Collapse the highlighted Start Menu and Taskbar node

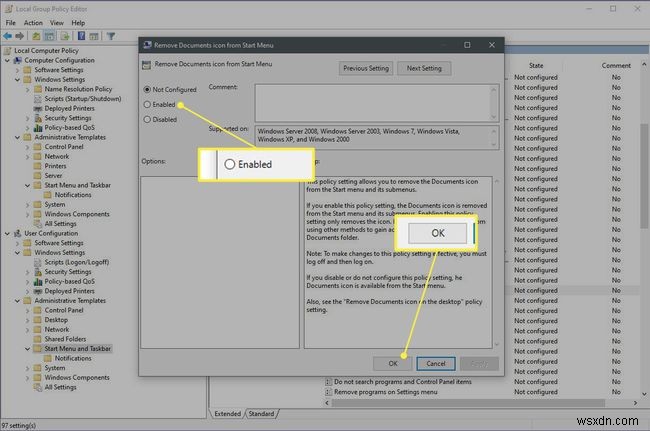tap(28, 349)
